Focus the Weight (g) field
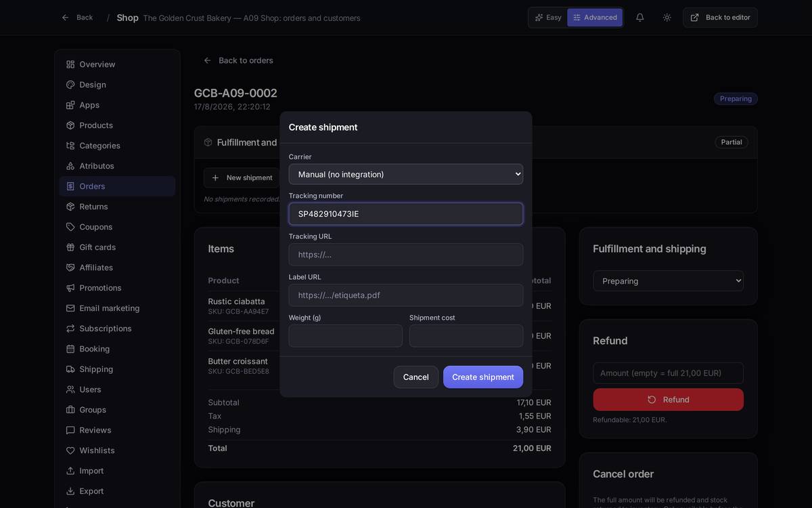Viewport: 812px width, 508px height. [346, 336]
